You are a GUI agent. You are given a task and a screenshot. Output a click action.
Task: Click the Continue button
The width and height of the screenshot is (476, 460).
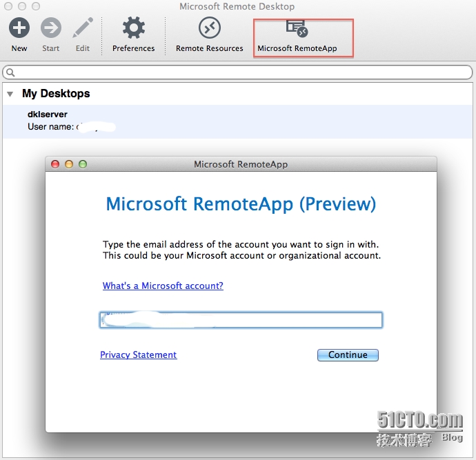pos(348,355)
